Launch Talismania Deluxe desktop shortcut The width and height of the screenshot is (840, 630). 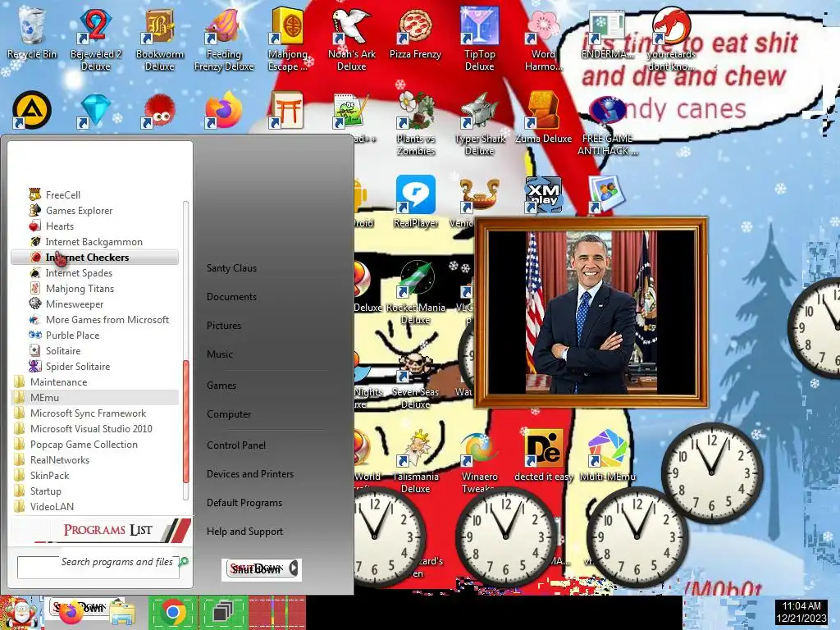416,461
